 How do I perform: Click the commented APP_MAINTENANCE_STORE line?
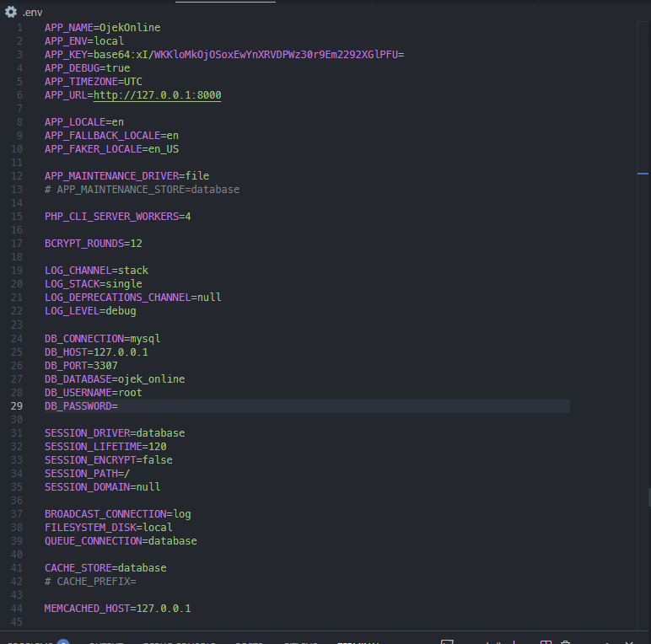point(142,190)
